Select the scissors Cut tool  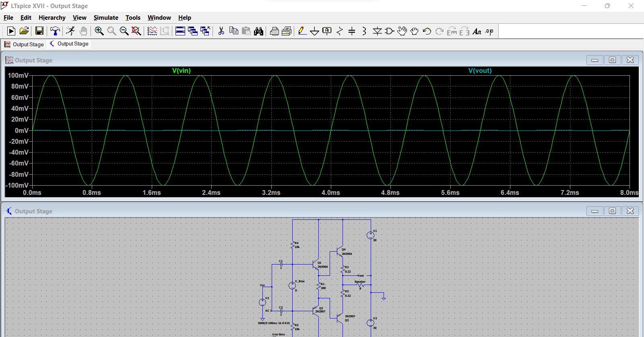(221, 31)
